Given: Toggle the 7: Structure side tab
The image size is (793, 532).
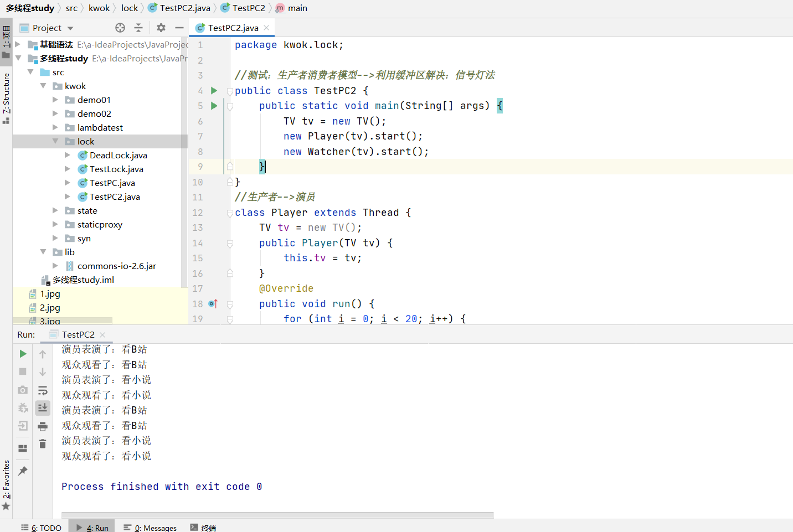Looking at the screenshot, I should 6,98.
